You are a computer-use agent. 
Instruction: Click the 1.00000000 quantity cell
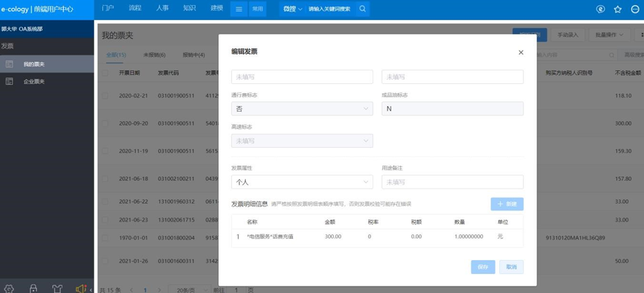click(469, 237)
